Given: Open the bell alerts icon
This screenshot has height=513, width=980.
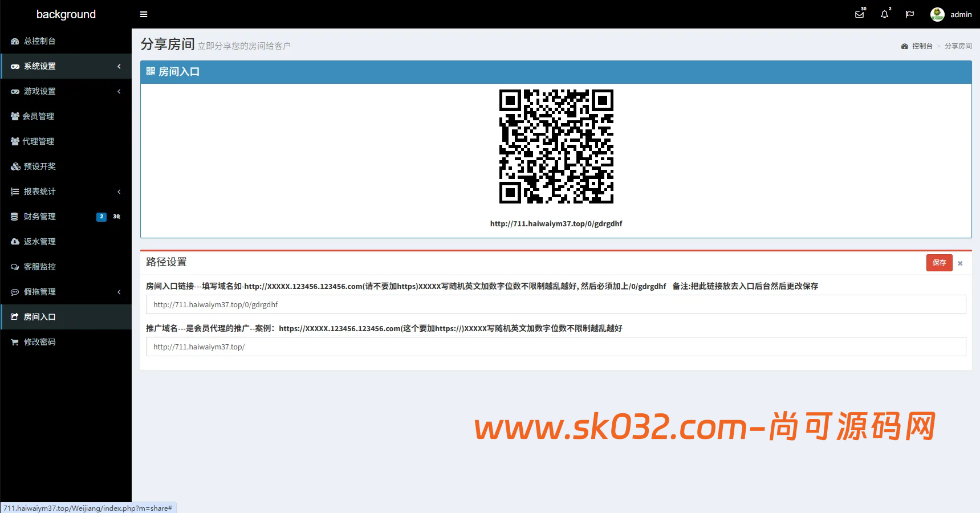Looking at the screenshot, I should (884, 14).
